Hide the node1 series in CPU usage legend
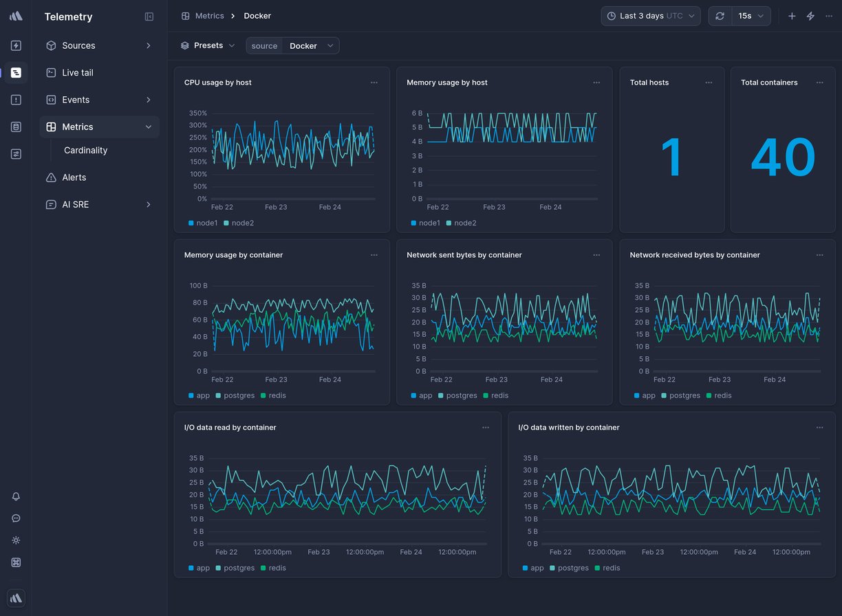This screenshot has height=616, width=842. (x=202, y=223)
